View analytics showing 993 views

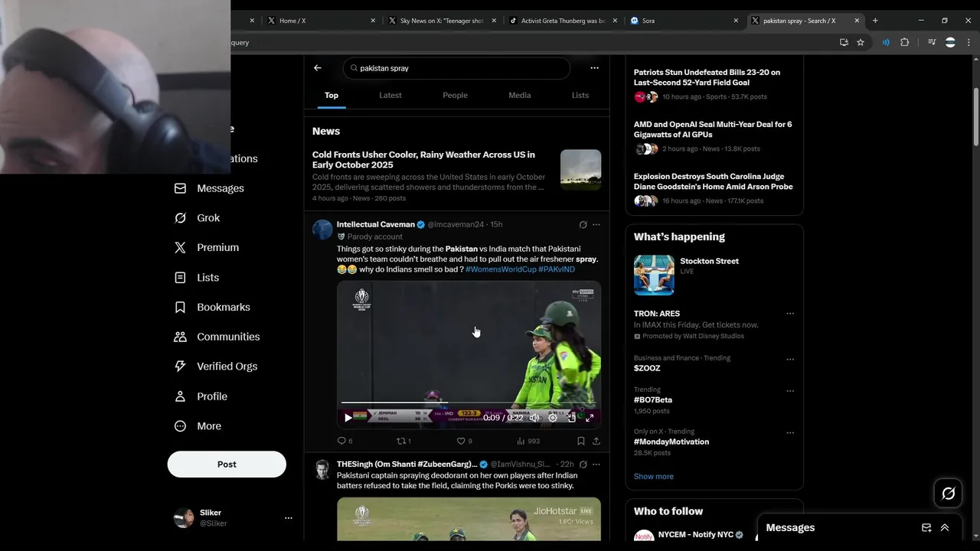[x=528, y=441]
